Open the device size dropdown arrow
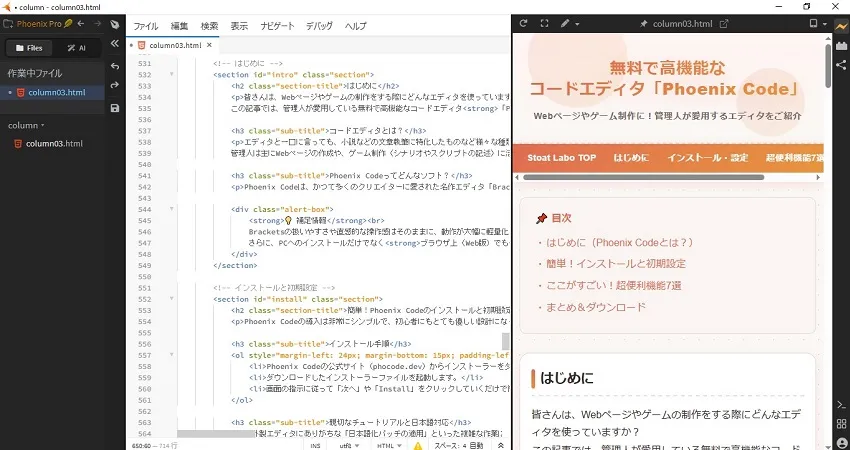This screenshot has width=850, height=450. click(x=825, y=24)
